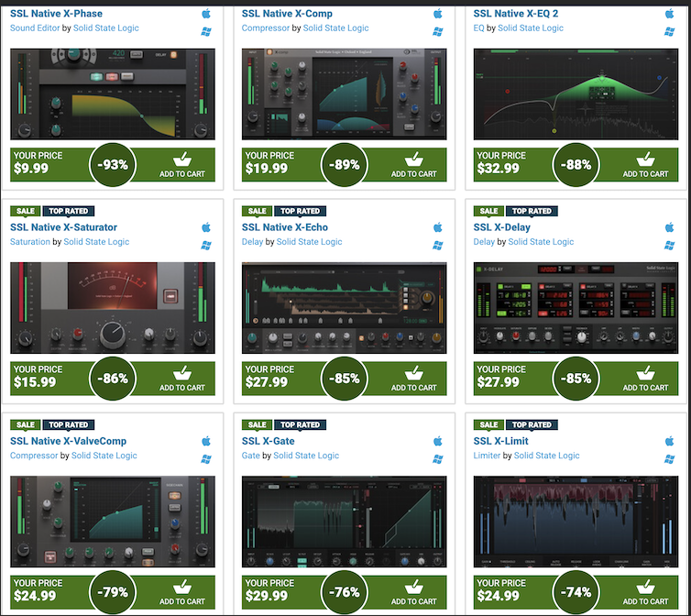Open the SSL Native X-Phase product title
Screen dimensions: 691x616
(x=57, y=14)
